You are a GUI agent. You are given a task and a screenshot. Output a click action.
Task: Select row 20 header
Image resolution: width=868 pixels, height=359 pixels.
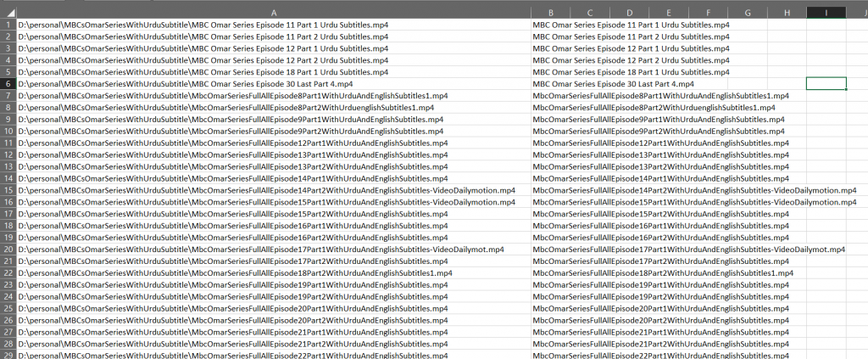pos(8,250)
